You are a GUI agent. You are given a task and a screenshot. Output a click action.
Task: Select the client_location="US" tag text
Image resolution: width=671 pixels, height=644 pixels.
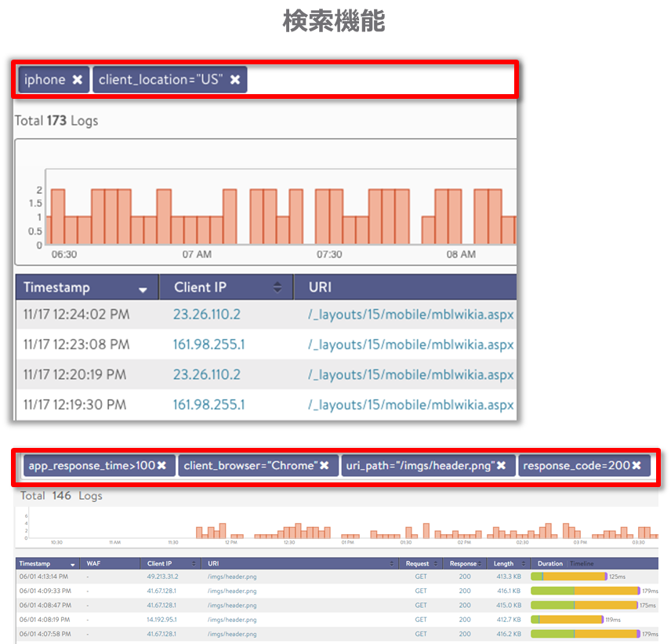coord(161,80)
